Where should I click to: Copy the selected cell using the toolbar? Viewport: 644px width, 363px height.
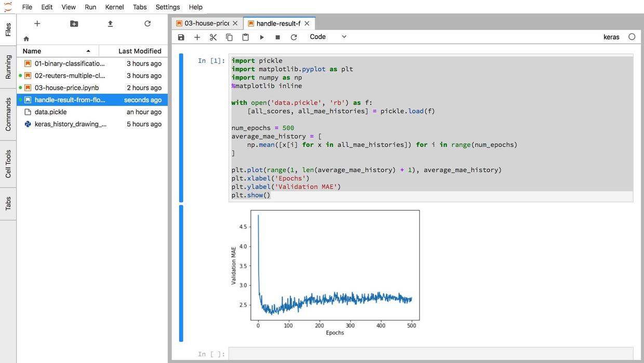229,37
